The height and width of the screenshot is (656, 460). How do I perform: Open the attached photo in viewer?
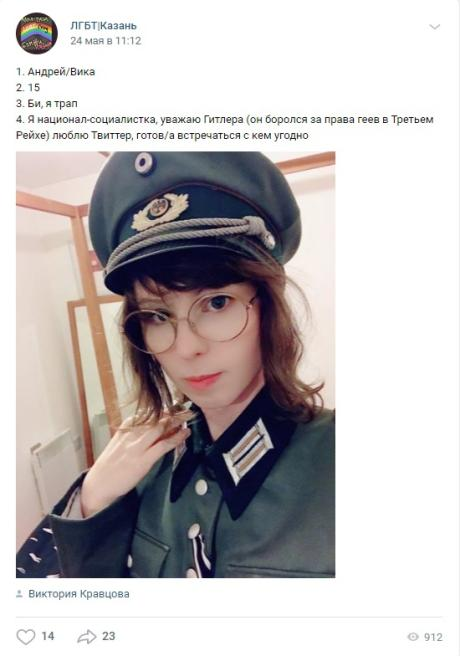(176, 364)
